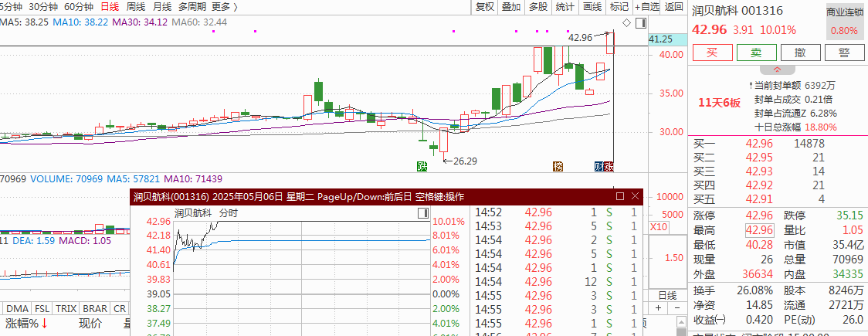Screen dimensions: 868x336
Task: Click the red down arrow beside 涨幅%
Action: pyautogui.click(x=44, y=324)
